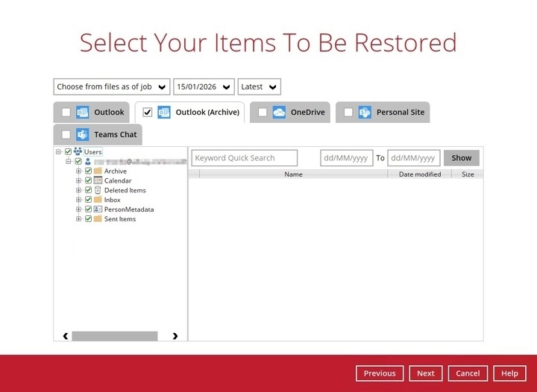Click the Calendar grid icon
The height and width of the screenshot is (392, 537).
[x=98, y=180]
